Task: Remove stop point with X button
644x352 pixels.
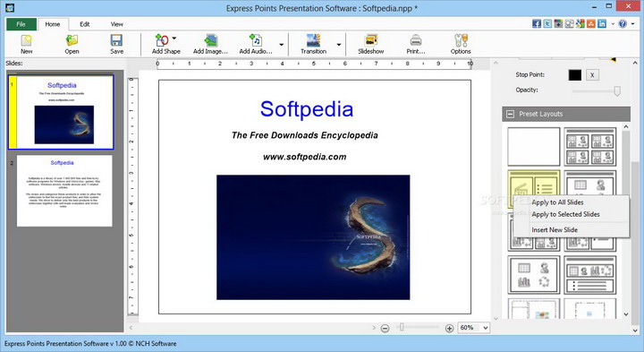Action: [x=592, y=75]
